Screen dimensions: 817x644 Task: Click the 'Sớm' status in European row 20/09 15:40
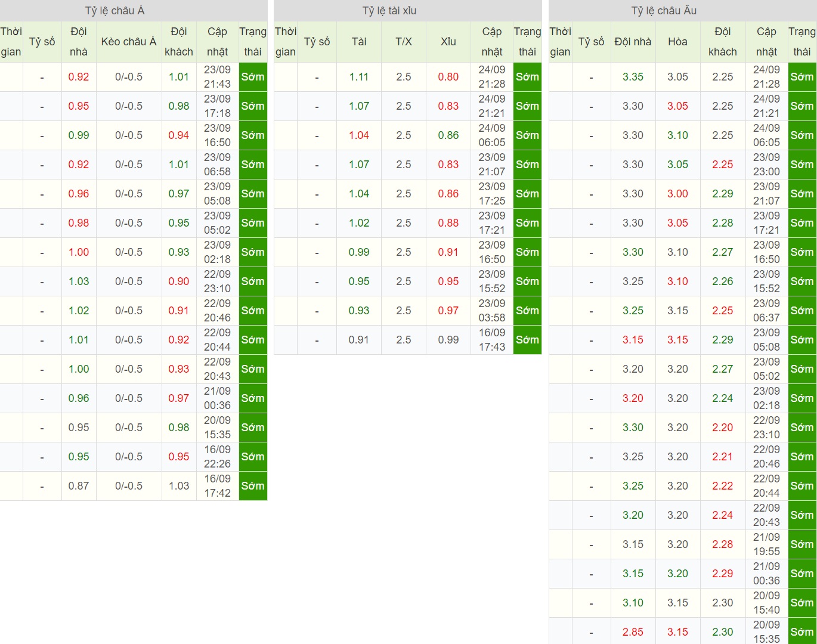coord(802,603)
